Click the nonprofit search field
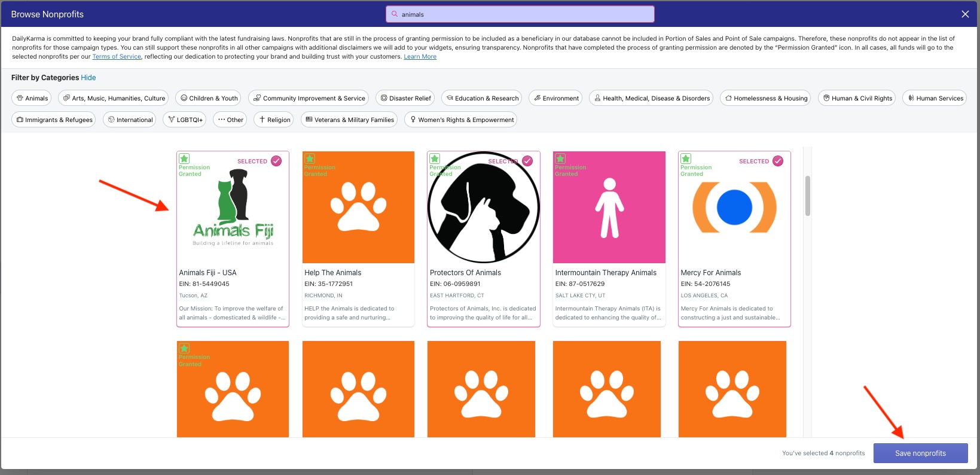Screen dimensions: 980x475 click(x=520, y=14)
